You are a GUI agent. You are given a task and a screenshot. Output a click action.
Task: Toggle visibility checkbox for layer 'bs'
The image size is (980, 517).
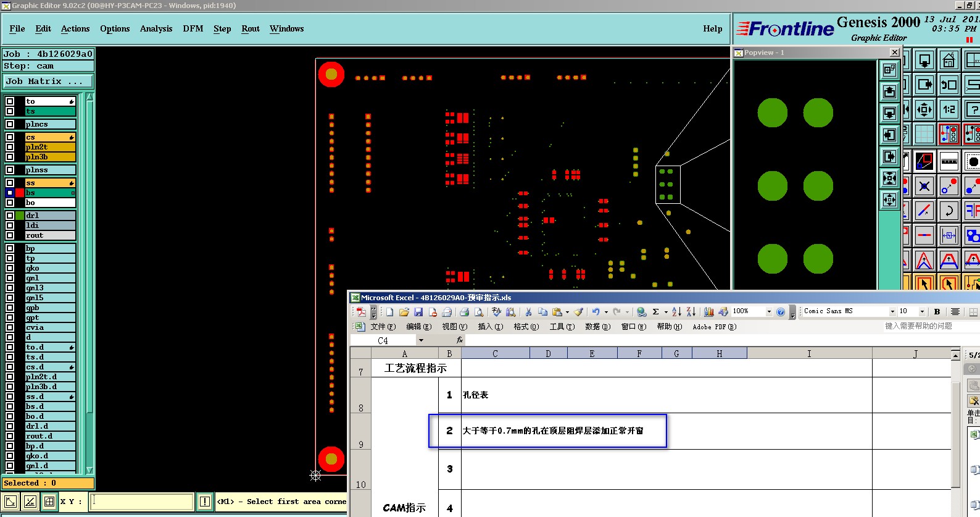click(10, 193)
